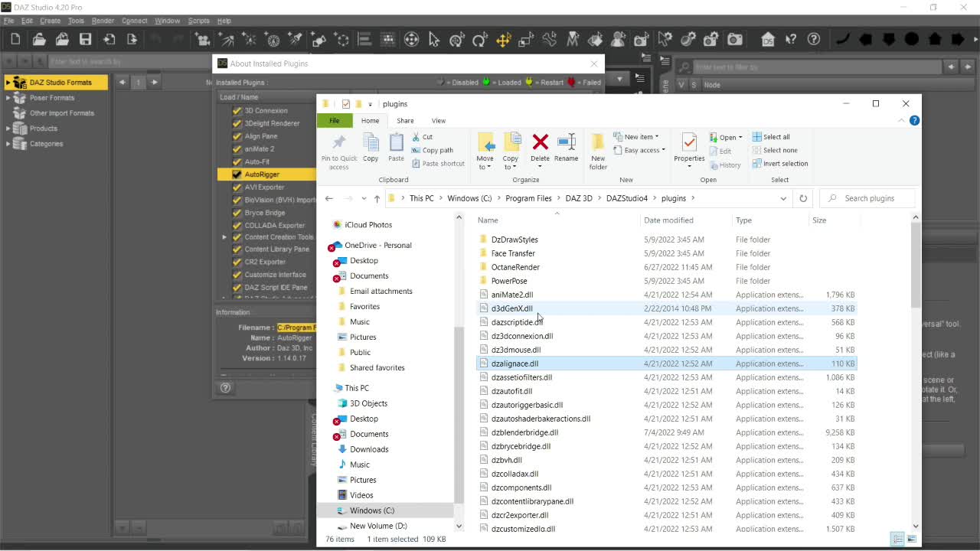Select the dzblenderbridge.dll file
The image size is (980, 551).
(x=524, y=432)
